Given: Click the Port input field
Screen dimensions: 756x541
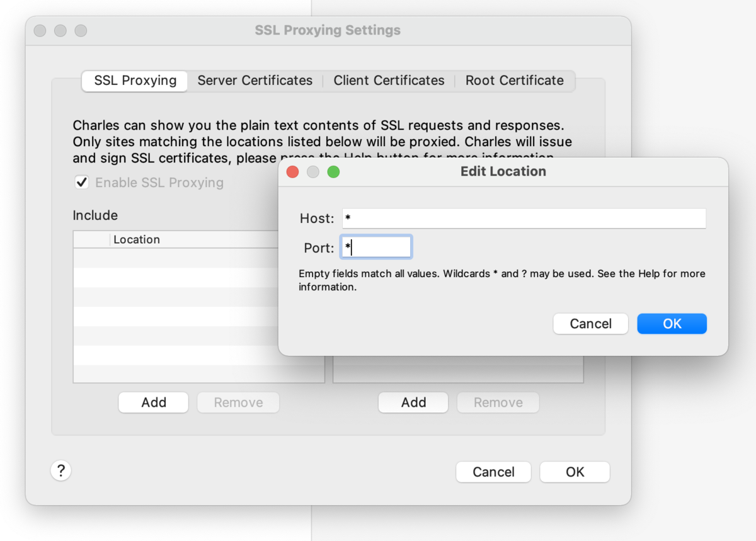Looking at the screenshot, I should coord(376,248).
